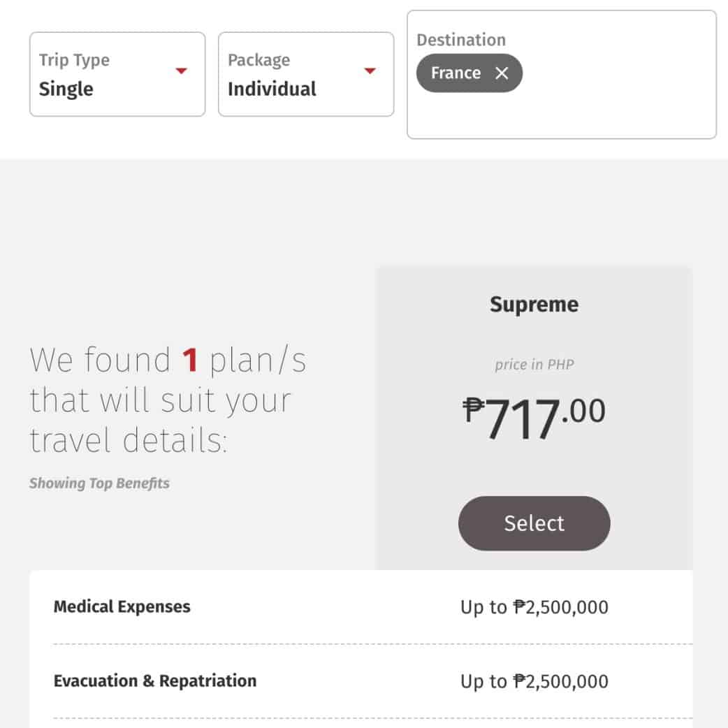Screen dimensions: 728x728
Task: Remove the France destination chip using X
Action: click(502, 73)
